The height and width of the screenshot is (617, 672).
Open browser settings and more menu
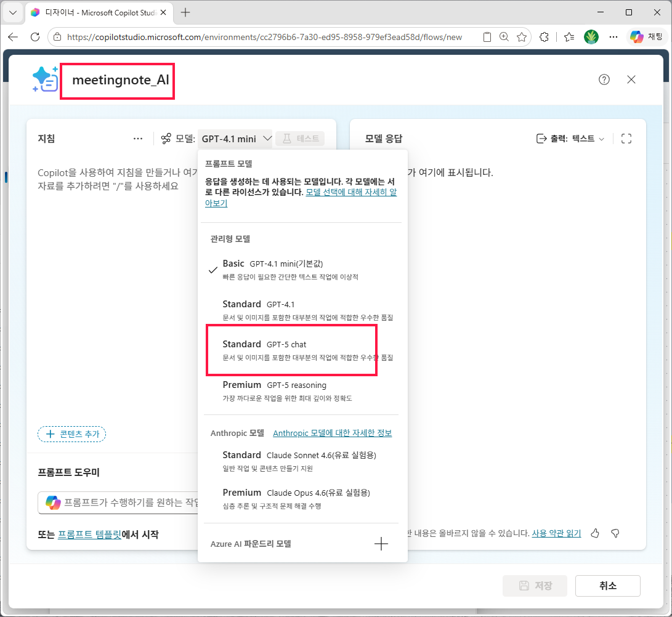pyautogui.click(x=613, y=37)
